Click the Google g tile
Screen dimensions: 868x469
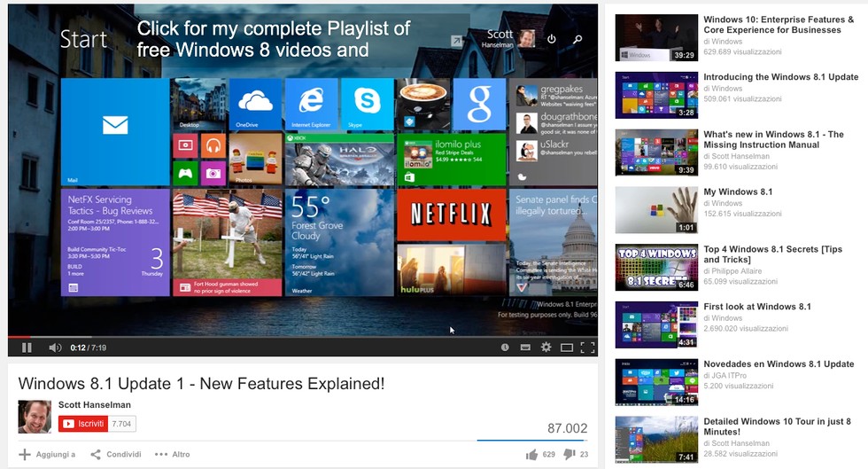(x=479, y=105)
